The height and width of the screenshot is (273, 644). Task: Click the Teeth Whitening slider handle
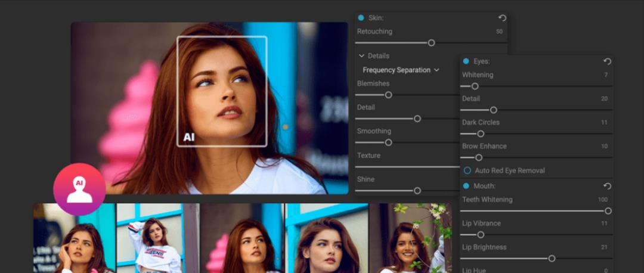(x=608, y=211)
